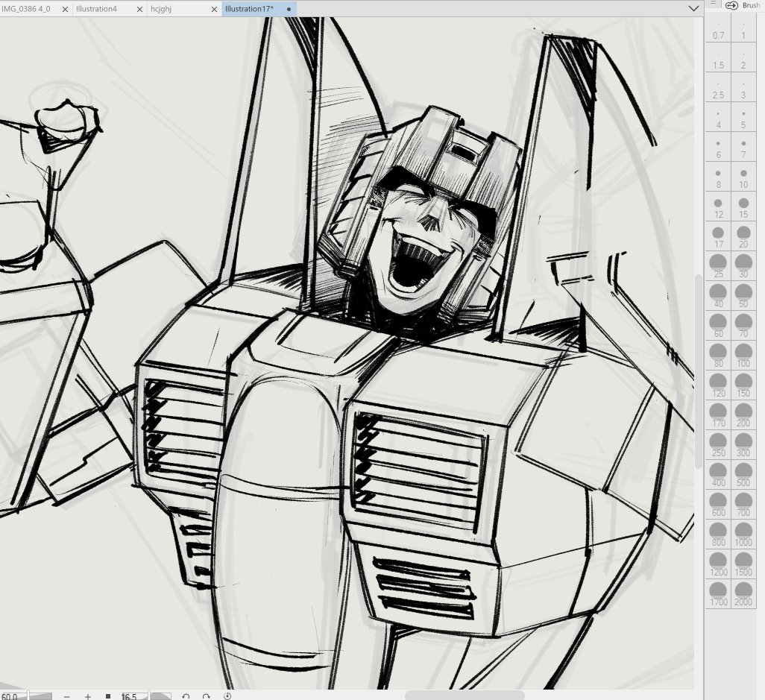Image resolution: width=765 pixels, height=700 pixels.
Task: Select brush size 2000 preset
Action: pyautogui.click(x=743, y=594)
